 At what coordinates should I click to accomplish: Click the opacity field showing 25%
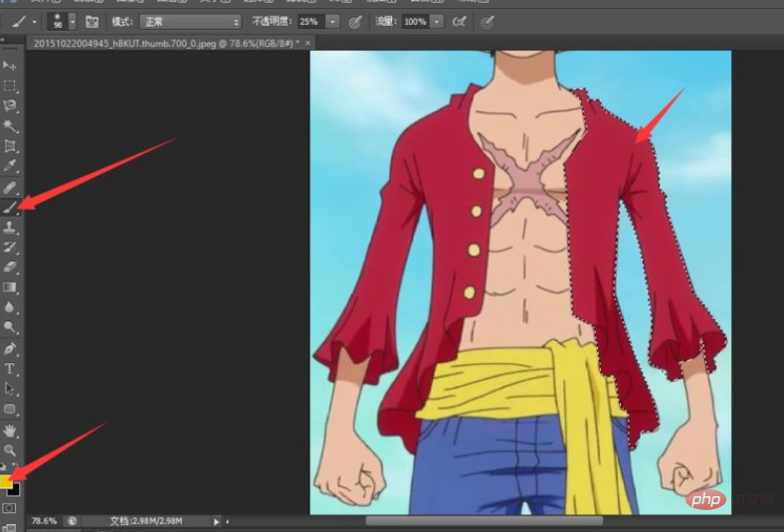tap(311, 22)
